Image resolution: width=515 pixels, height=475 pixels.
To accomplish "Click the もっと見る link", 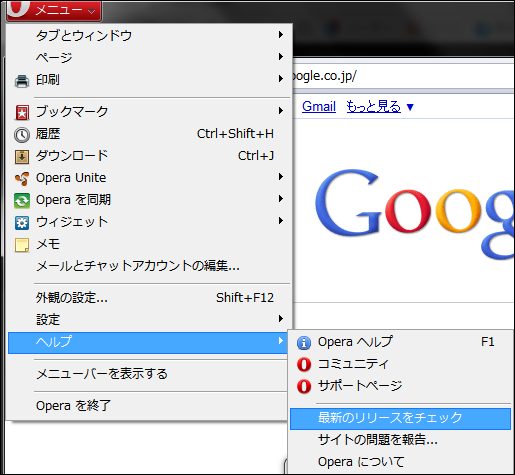I will tap(373, 107).
